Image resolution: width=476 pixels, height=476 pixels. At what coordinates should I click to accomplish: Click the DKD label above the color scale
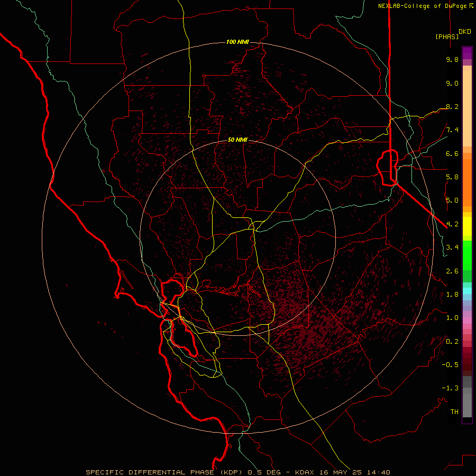tap(465, 32)
